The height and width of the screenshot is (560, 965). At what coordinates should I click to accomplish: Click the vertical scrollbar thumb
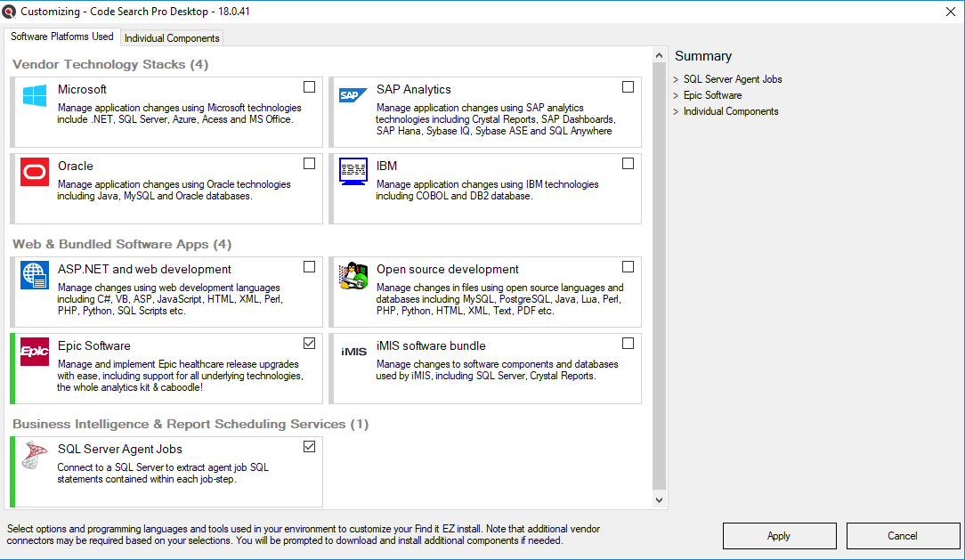[x=659, y=275]
